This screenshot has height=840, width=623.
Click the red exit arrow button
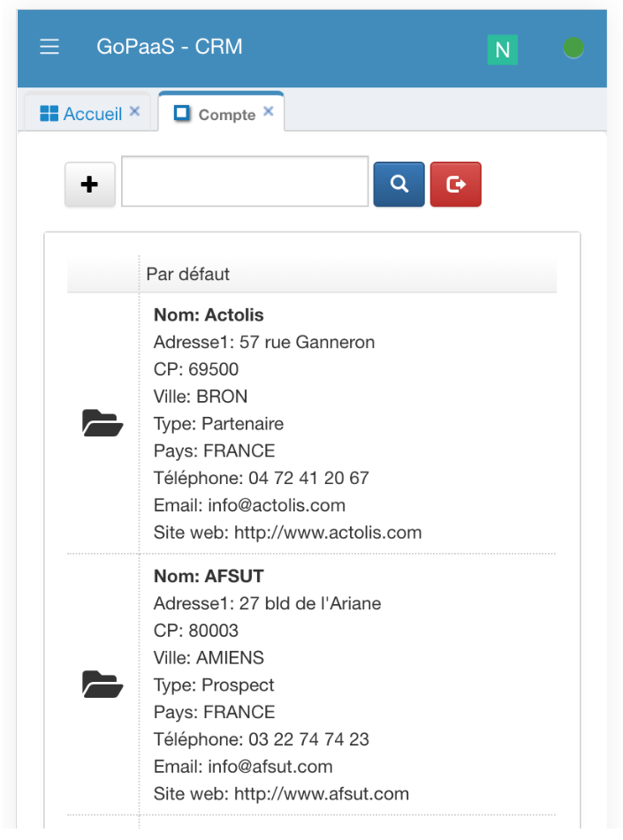[x=455, y=184]
